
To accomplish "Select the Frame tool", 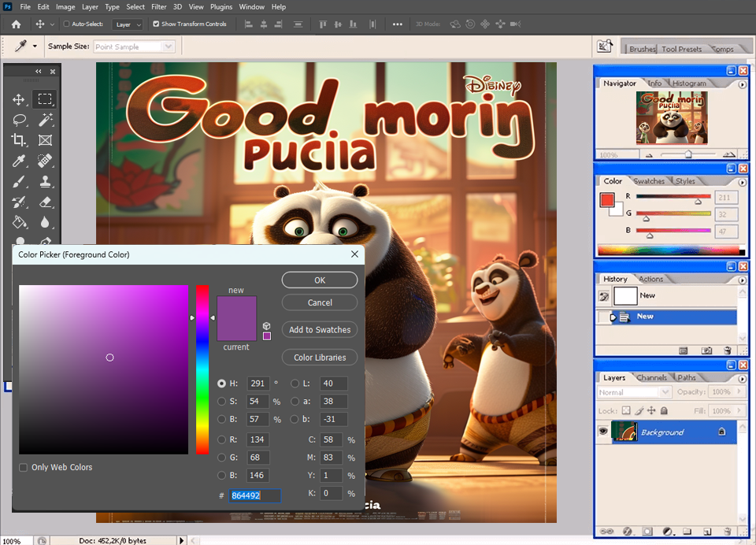I will coord(46,140).
